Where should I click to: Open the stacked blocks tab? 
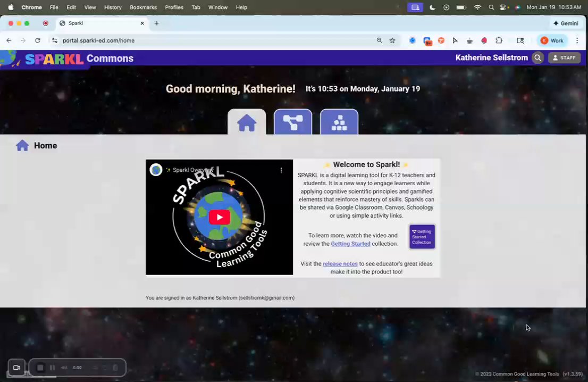339,122
